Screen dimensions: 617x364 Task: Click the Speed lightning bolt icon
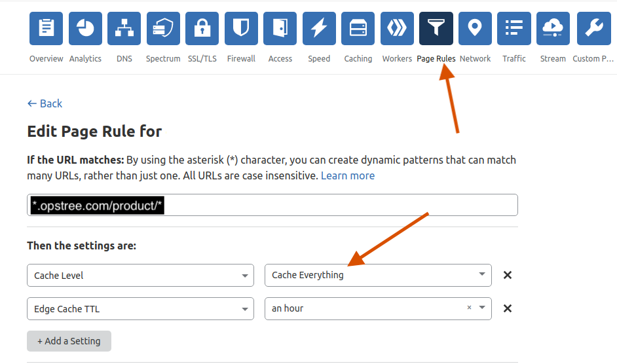(x=319, y=28)
